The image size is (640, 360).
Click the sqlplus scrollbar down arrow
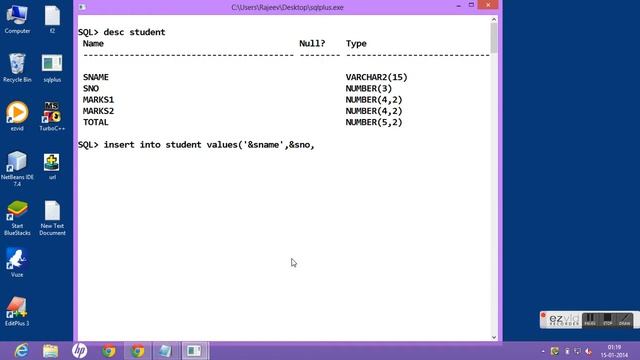pyautogui.click(x=494, y=337)
